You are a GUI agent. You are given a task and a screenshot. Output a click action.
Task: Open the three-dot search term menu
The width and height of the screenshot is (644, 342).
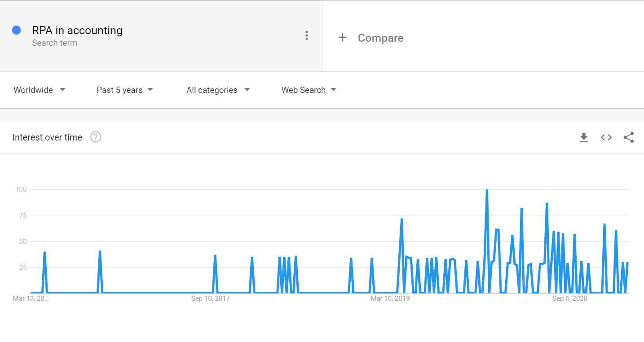(307, 36)
